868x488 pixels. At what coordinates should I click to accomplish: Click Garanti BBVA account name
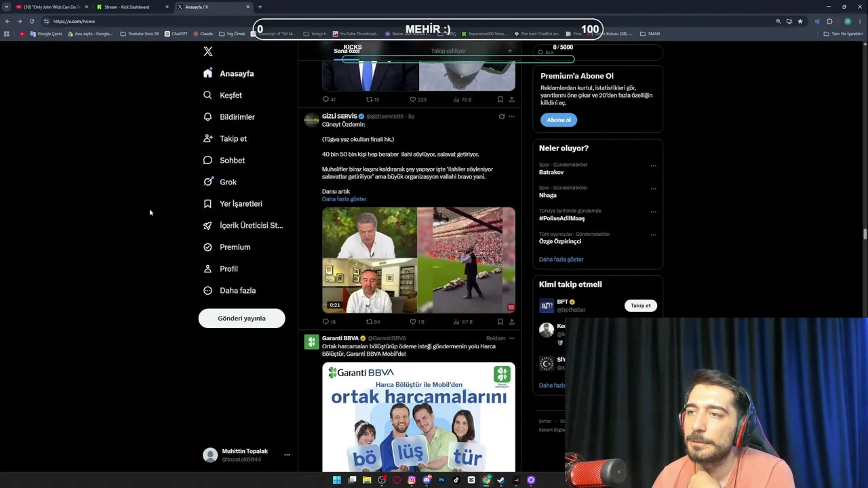(x=340, y=338)
